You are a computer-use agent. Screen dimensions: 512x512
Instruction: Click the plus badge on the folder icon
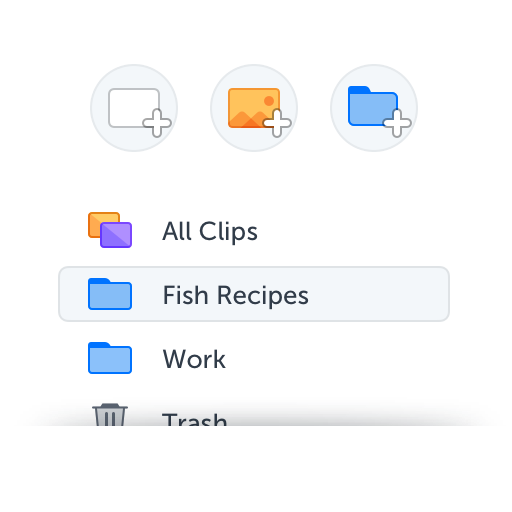397,123
